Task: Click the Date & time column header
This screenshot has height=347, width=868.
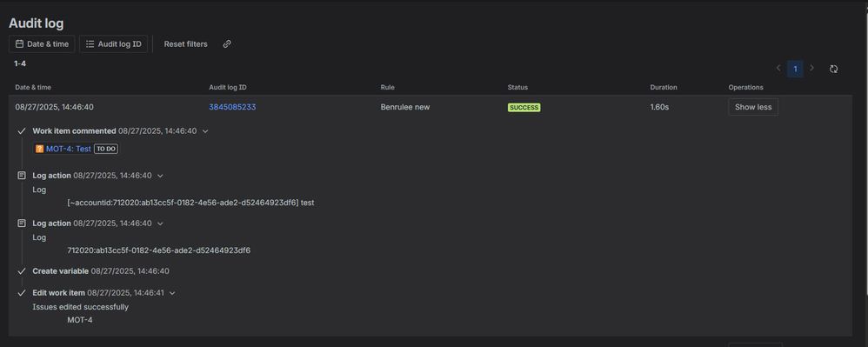Action: 33,88
